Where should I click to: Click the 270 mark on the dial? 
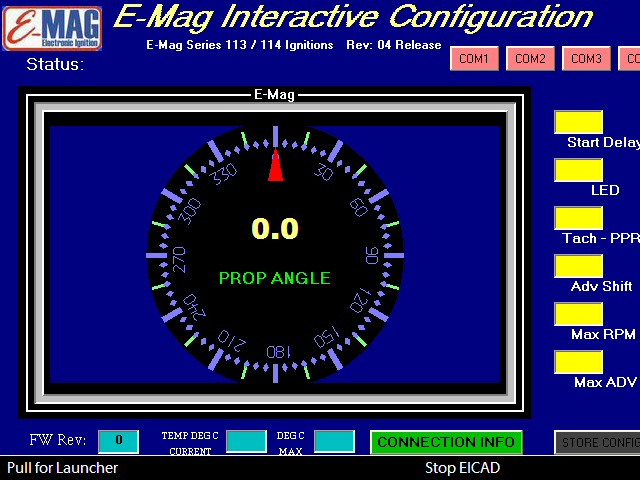pos(179,260)
